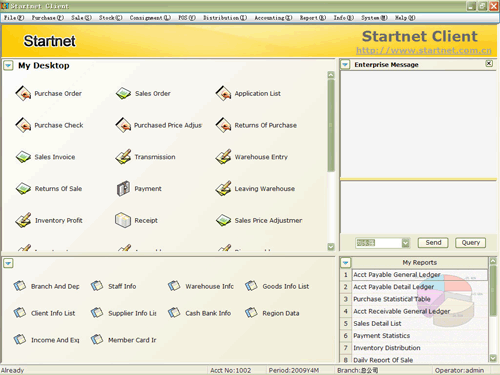This screenshot has width=500, height=375.
Task: Collapse the My Desktop panel arrow
Action: [x=8, y=65]
